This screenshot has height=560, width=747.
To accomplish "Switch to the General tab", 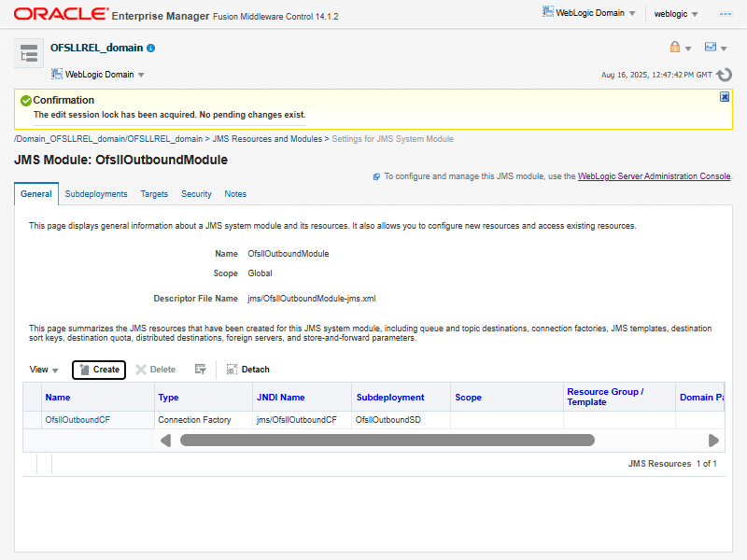I will pos(36,194).
